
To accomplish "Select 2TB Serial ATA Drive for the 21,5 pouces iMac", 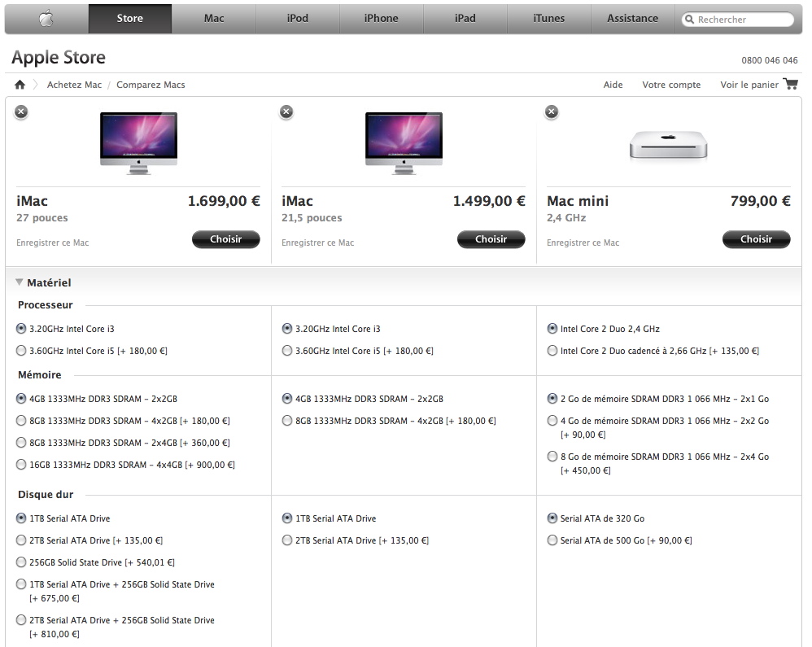I will point(287,540).
